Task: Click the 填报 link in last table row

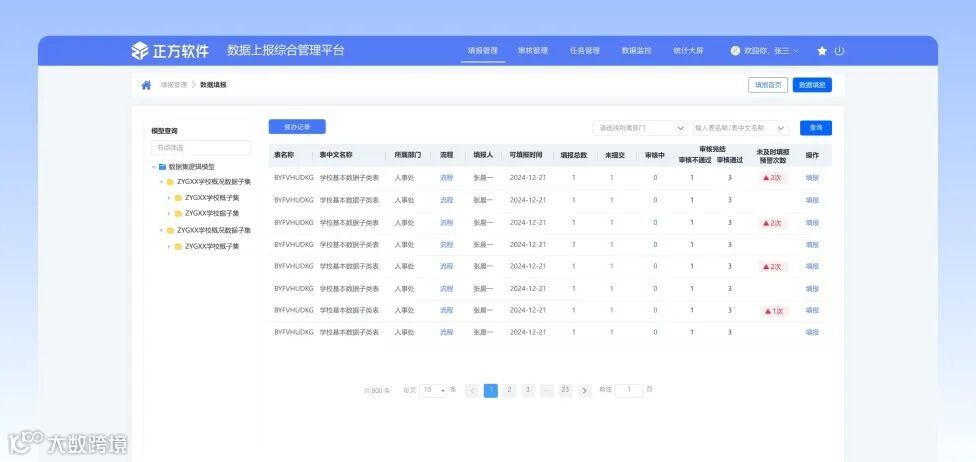Action: [x=812, y=332]
